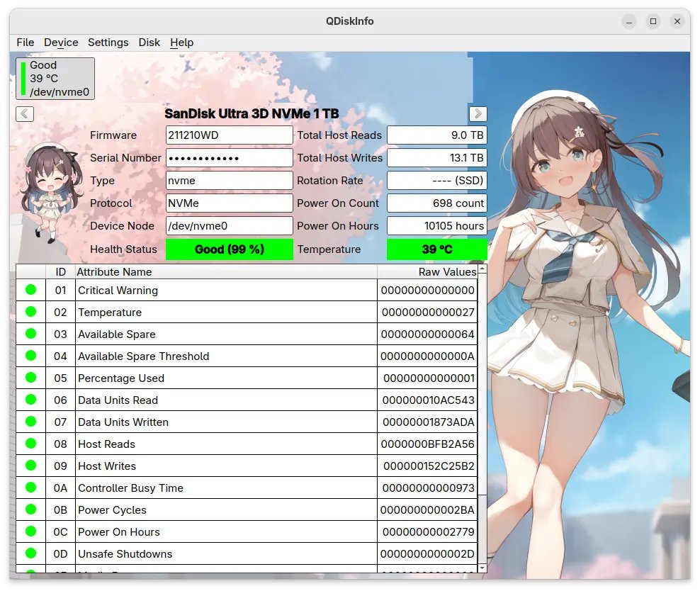Viewport: 700px width, 591px height.
Task: Select the Unsafe Shutdowns attribute name
Action: (226, 553)
